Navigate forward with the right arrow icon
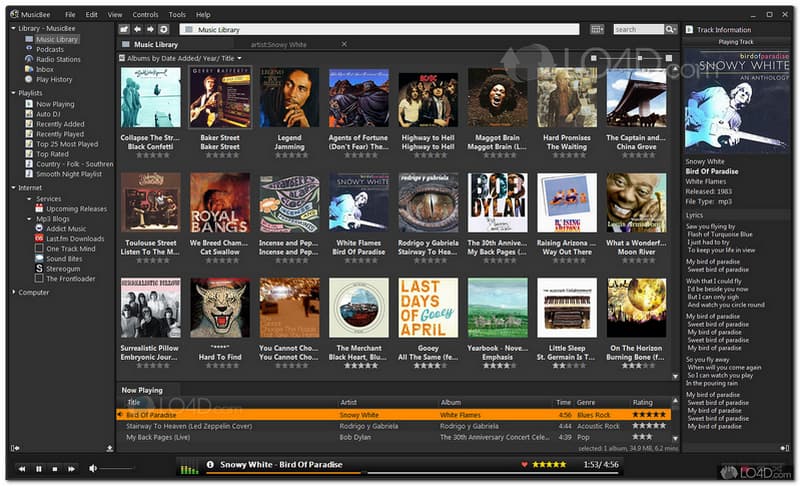Image resolution: width=800 pixels, height=486 pixels. tap(151, 29)
